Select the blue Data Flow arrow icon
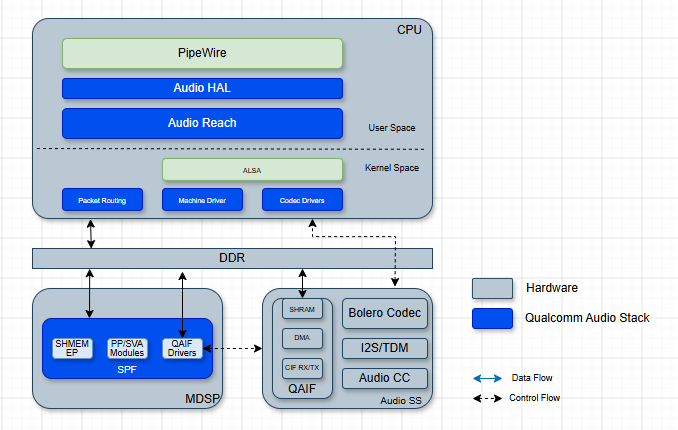This screenshot has width=678, height=430. coord(487,379)
